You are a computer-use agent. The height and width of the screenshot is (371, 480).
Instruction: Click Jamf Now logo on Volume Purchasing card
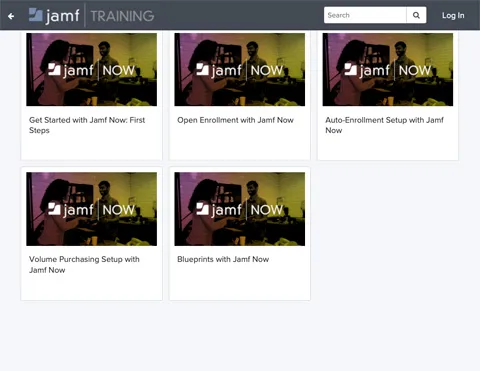pyautogui.click(x=91, y=209)
